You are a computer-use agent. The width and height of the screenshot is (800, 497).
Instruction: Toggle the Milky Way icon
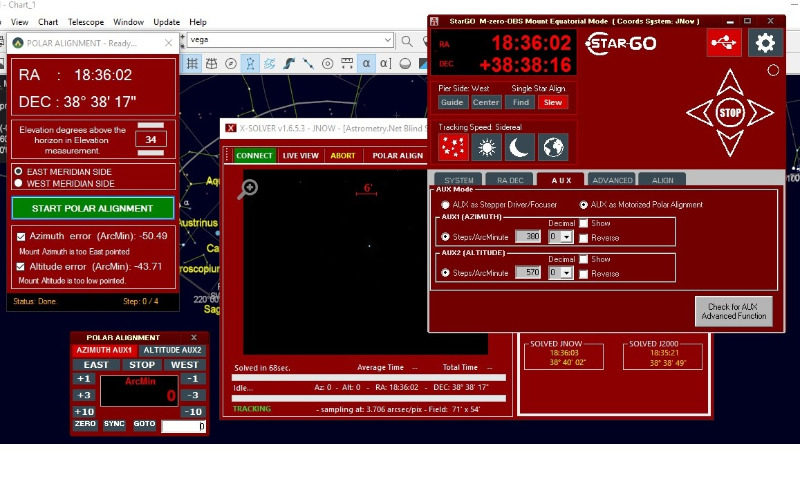[289, 64]
